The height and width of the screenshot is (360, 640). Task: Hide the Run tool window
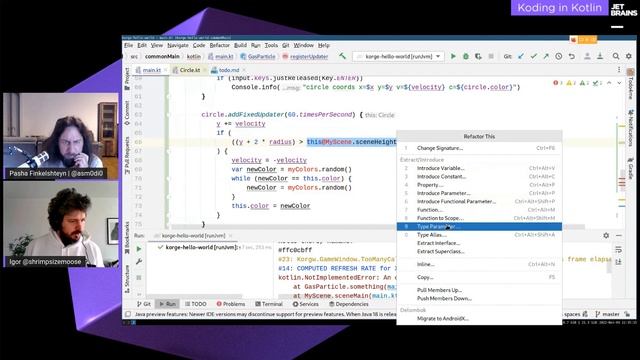click(x=619, y=236)
